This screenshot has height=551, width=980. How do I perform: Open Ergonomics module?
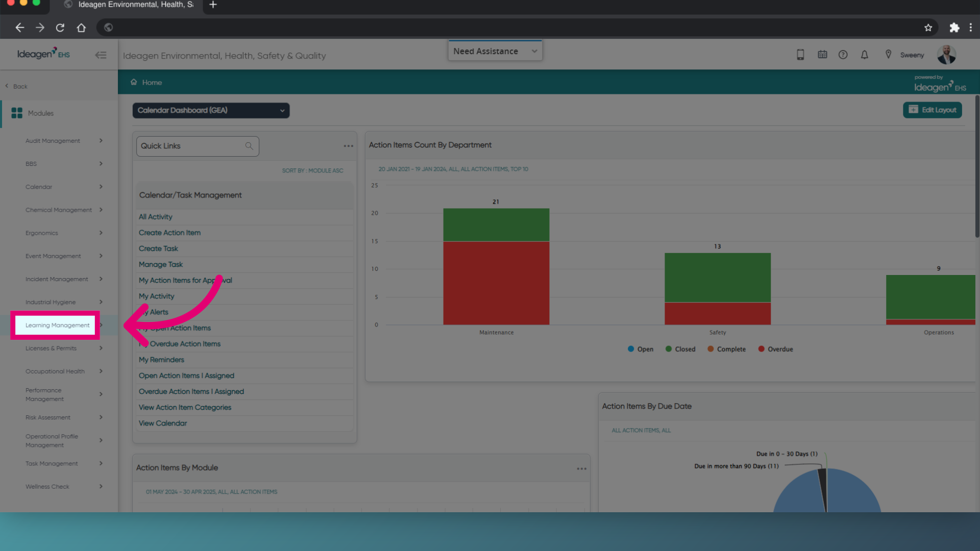pyautogui.click(x=42, y=233)
